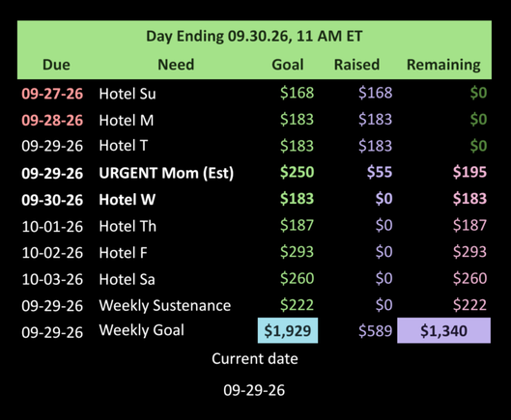
Task: Click the $589 total raised value
Action: (375, 331)
